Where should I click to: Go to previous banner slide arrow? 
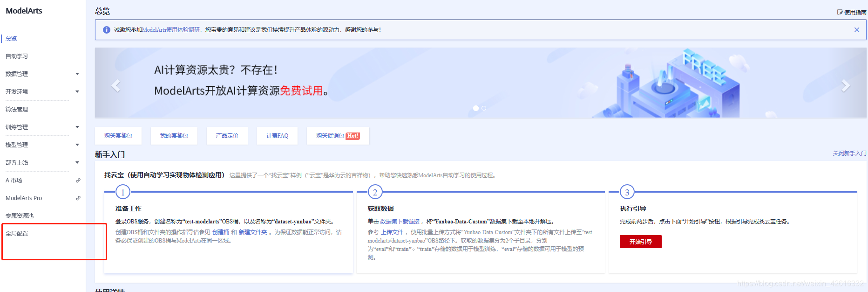116,85
